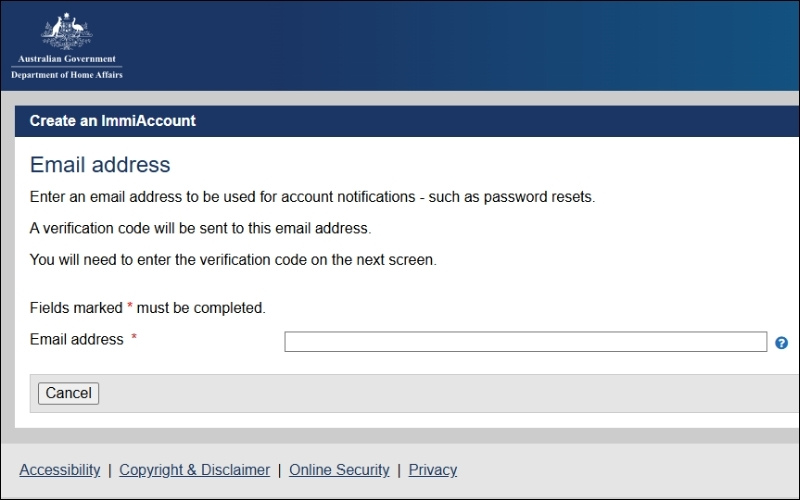Click the large 'Email address' page heading
Image resolution: width=800 pixels, height=500 pixels.
coord(100,165)
